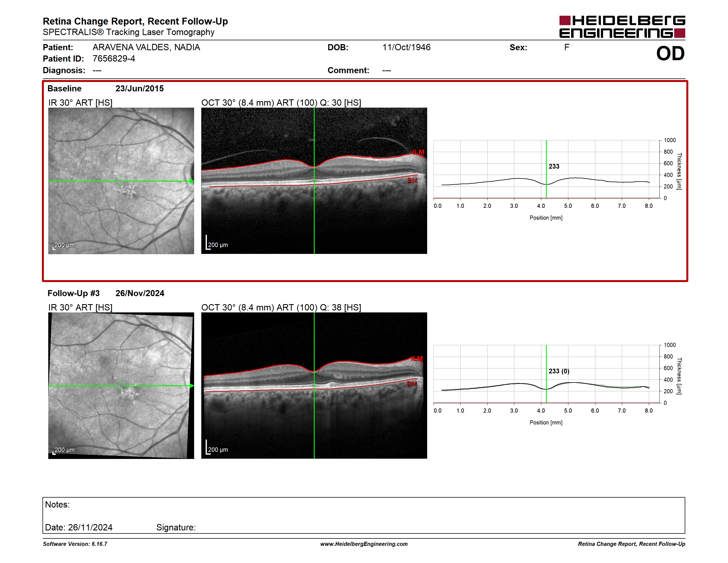Click the follow-up OCT scan label Q: 38
Screen dimensions: 728x563
coord(281,307)
